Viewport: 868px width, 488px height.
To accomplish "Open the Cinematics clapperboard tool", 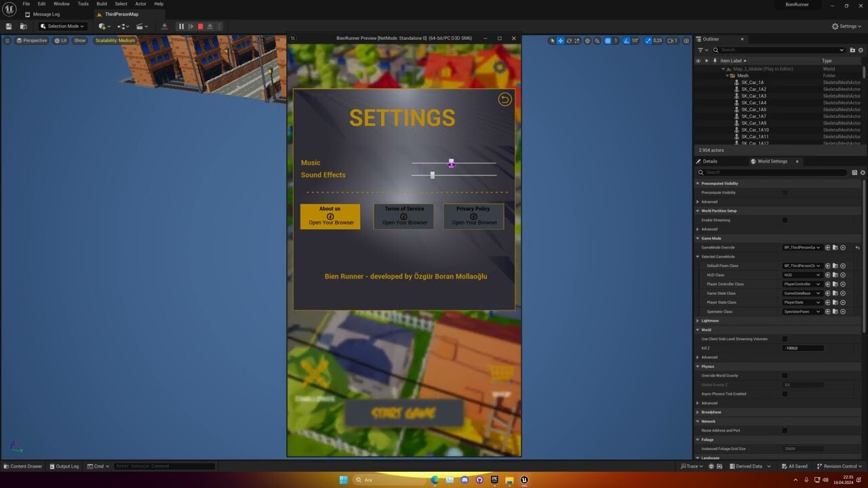I will point(140,26).
